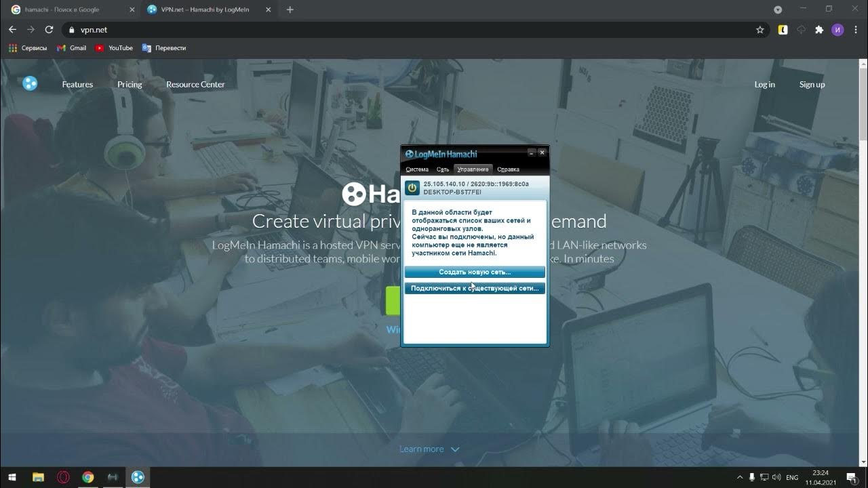Click the LogMeIn Hamachi title logo icon
The image size is (868, 488).
(410, 154)
